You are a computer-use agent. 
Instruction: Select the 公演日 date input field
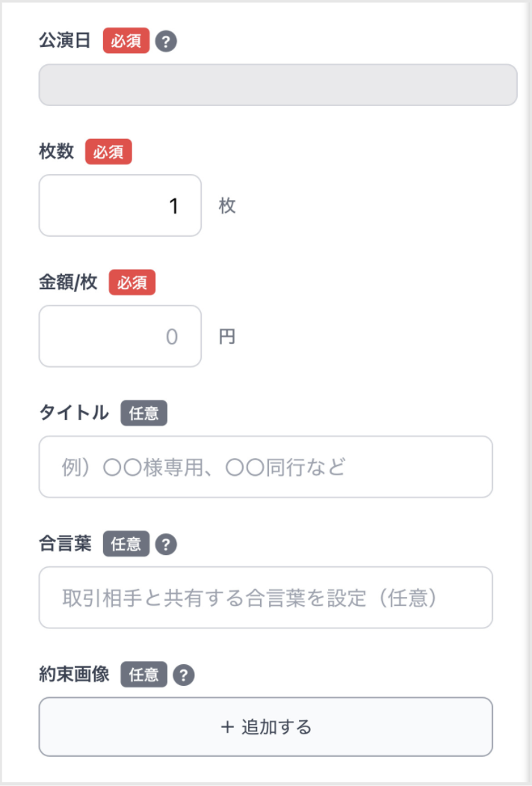[277, 85]
